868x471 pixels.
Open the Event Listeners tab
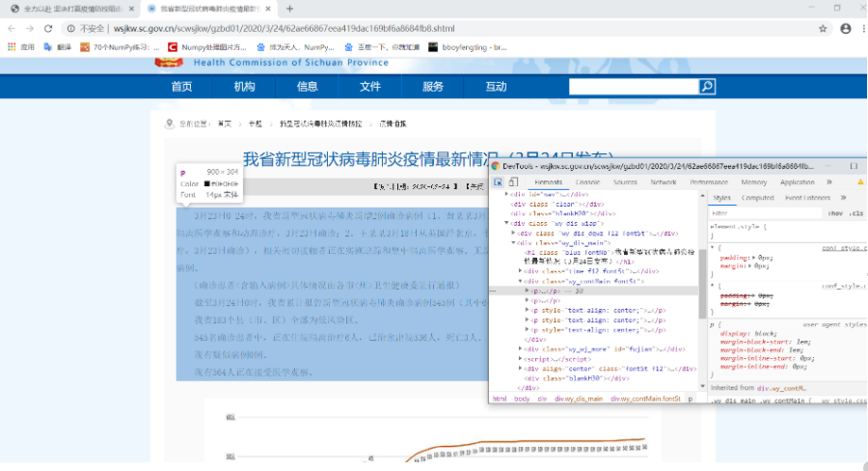pyautogui.click(x=807, y=197)
